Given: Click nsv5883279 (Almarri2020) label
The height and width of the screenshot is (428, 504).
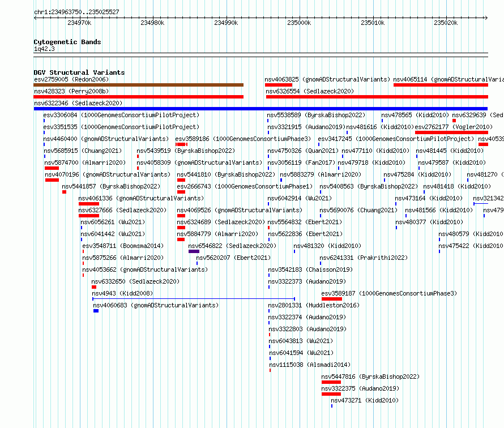Looking at the screenshot, I should coord(321,174).
